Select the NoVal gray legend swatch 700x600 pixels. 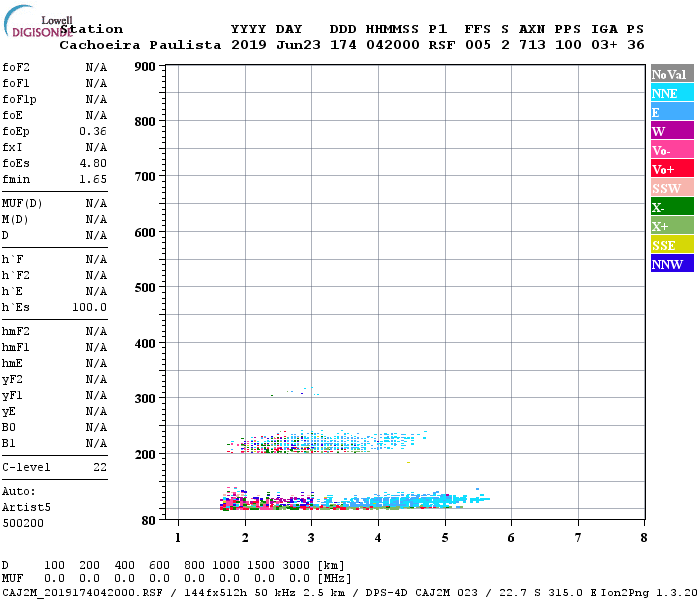(672, 74)
